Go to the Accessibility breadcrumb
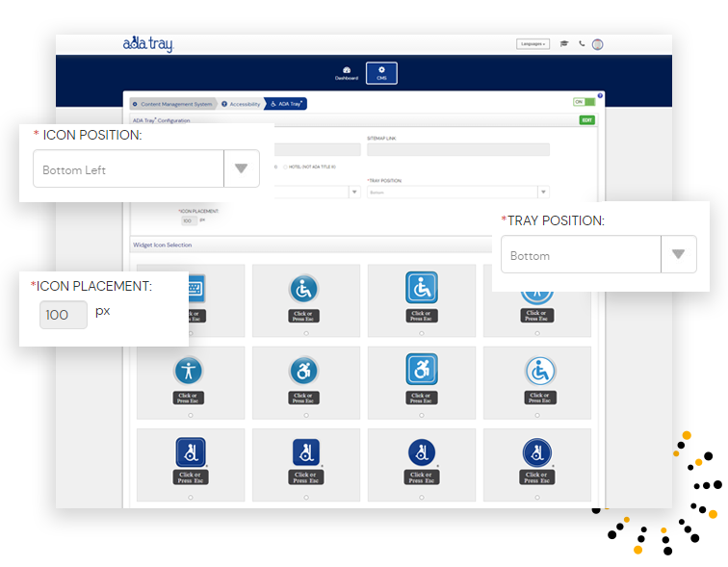Image resolution: width=728 pixels, height=567 pixels. 241,104
